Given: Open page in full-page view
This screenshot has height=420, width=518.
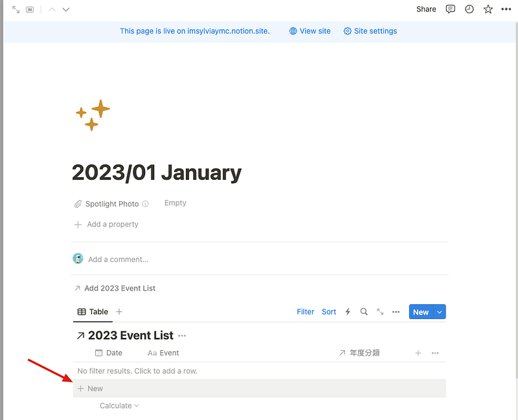Looking at the screenshot, I should (16, 10).
